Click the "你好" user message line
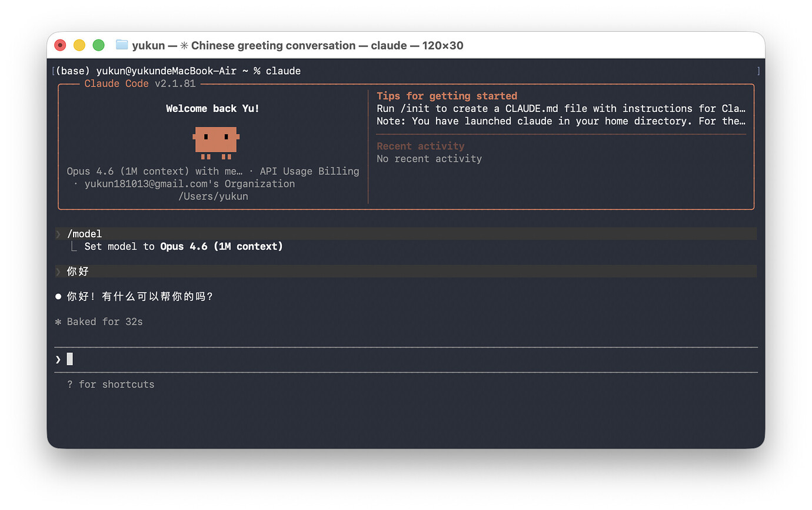The height and width of the screenshot is (510, 812). [405, 271]
